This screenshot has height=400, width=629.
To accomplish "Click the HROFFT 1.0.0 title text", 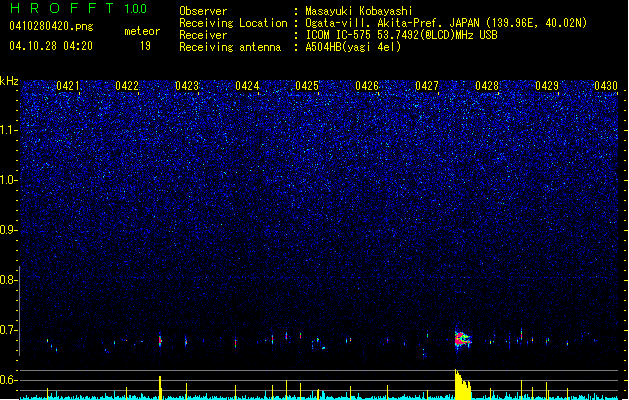I will pyautogui.click(x=78, y=8).
